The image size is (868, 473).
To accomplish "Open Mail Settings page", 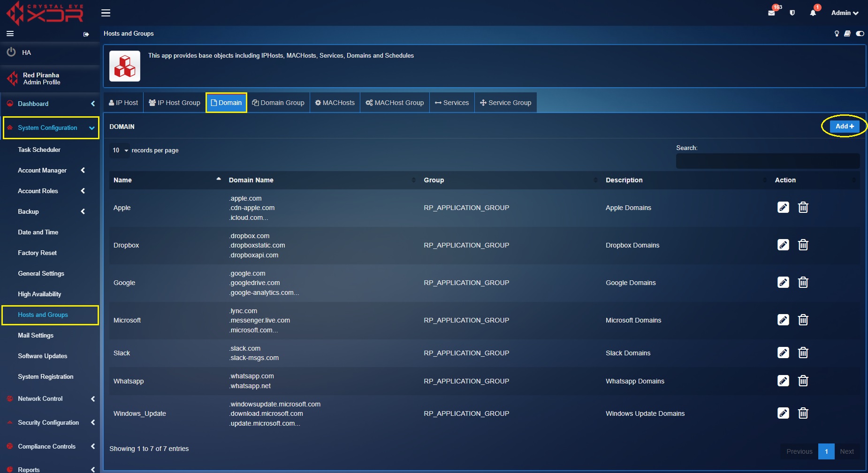I will pos(36,336).
